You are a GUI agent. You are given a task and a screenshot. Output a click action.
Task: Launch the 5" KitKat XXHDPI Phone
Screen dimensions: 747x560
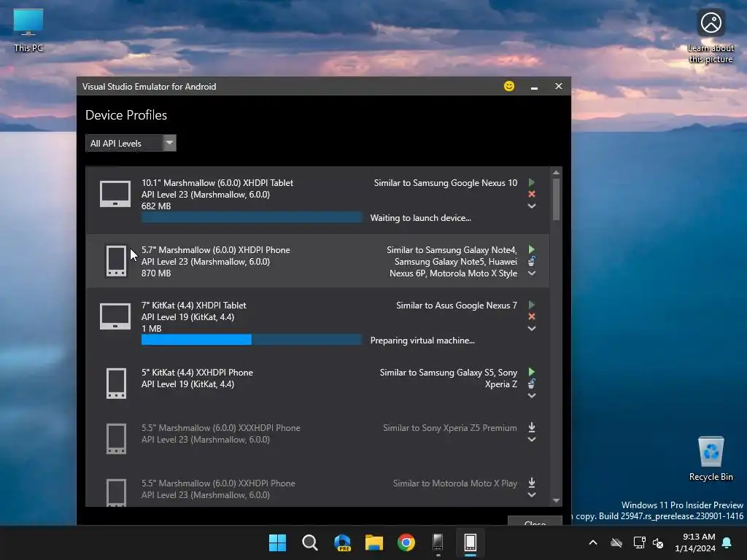[532, 372]
